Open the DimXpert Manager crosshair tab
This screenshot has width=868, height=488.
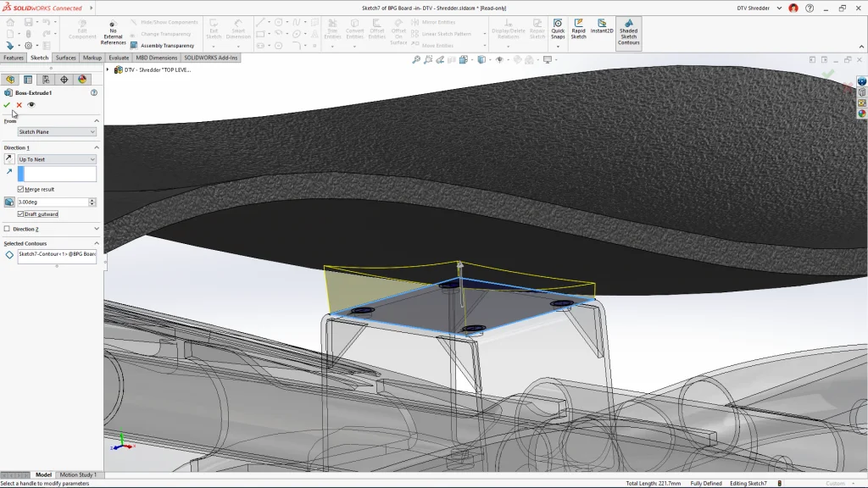(x=64, y=80)
